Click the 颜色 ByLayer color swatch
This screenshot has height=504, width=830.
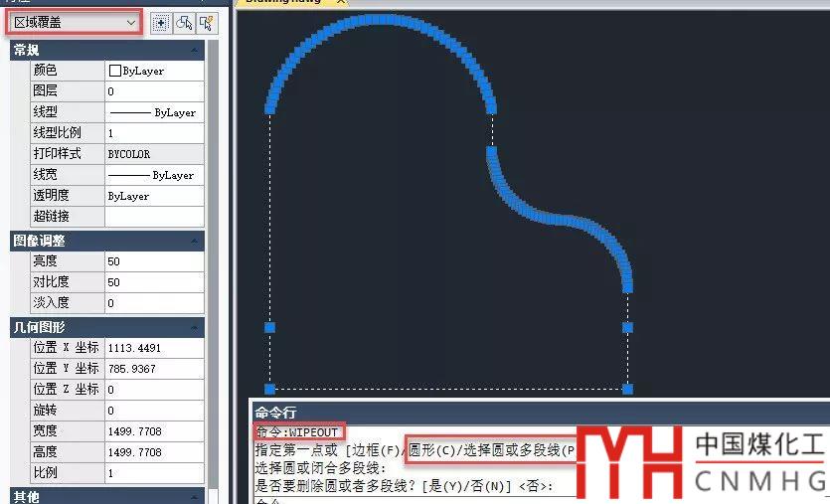[115, 71]
